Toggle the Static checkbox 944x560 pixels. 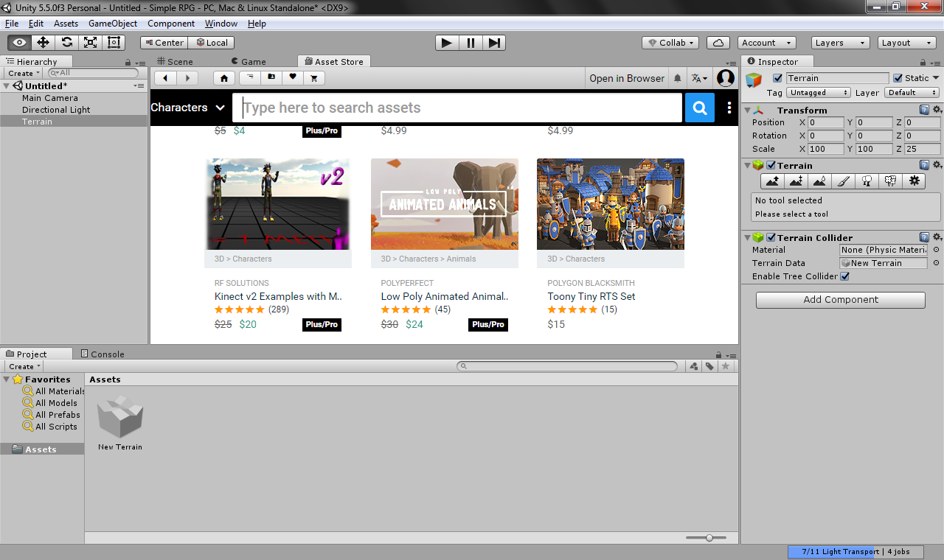[898, 78]
